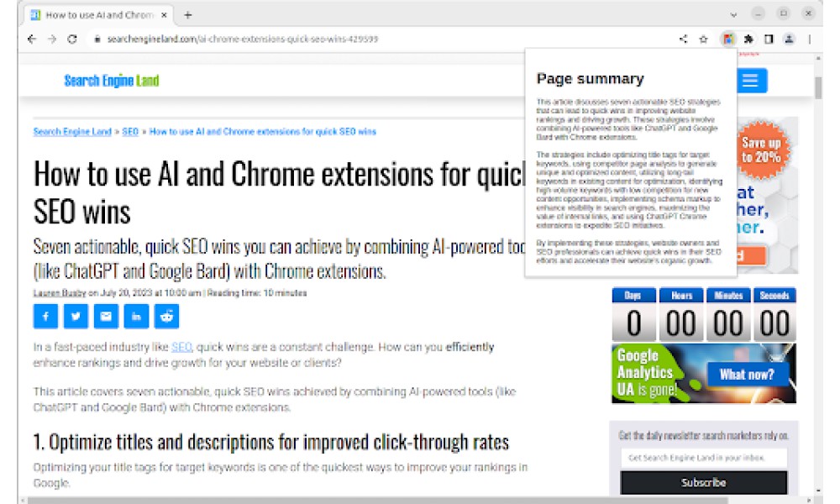Share the article by email icon

106,316
